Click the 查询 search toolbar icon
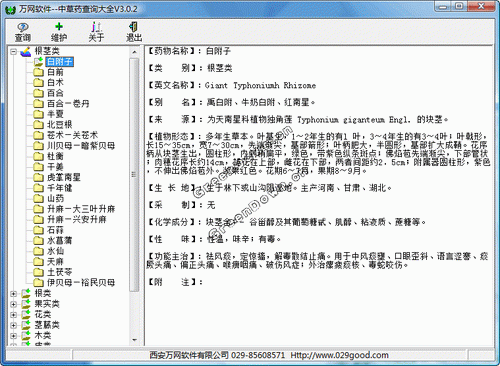The height and width of the screenshot is (366, 500). 23,32
